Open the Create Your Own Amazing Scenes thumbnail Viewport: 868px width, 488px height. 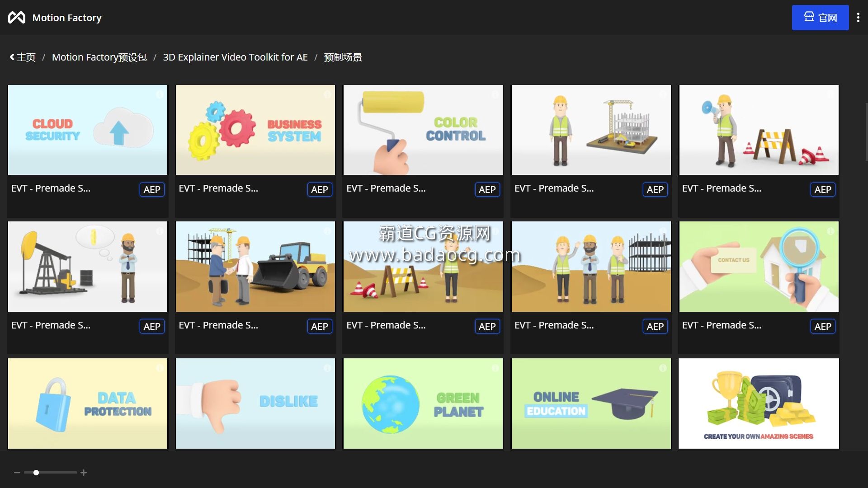tap(759, 404)
